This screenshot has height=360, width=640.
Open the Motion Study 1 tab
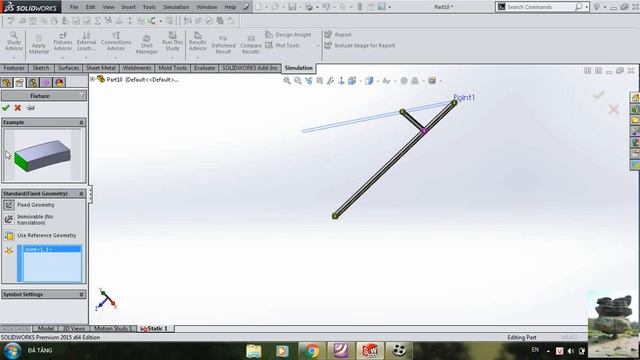coord(112,329)
